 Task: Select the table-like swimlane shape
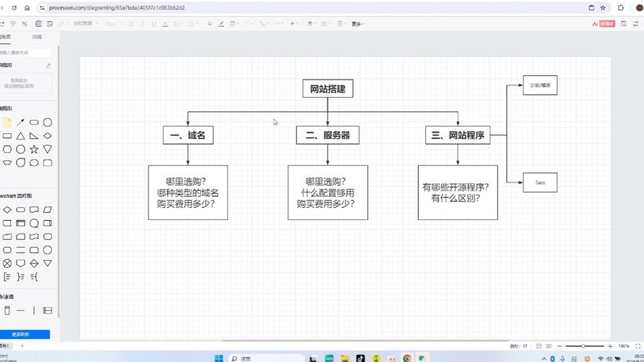[x=48, y=311]
